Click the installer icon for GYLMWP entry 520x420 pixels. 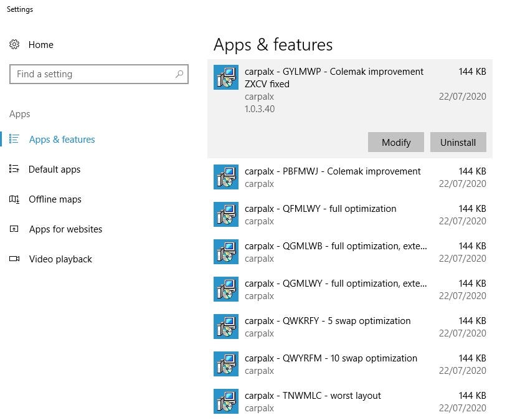225,78
